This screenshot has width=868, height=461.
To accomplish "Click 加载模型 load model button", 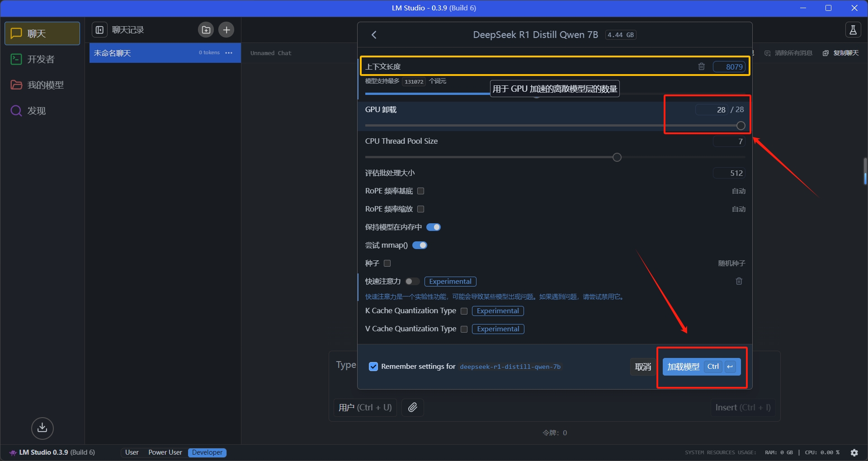I will coord(702,367).
